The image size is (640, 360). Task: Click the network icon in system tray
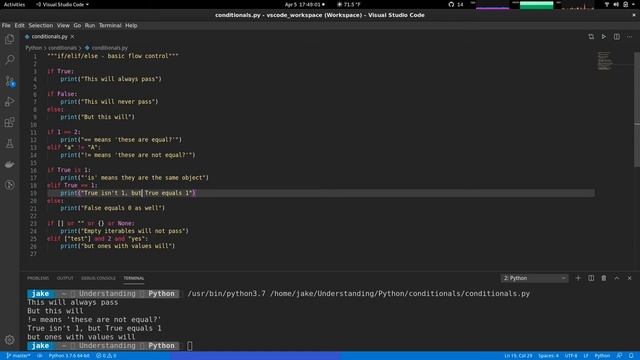[607, 4]
